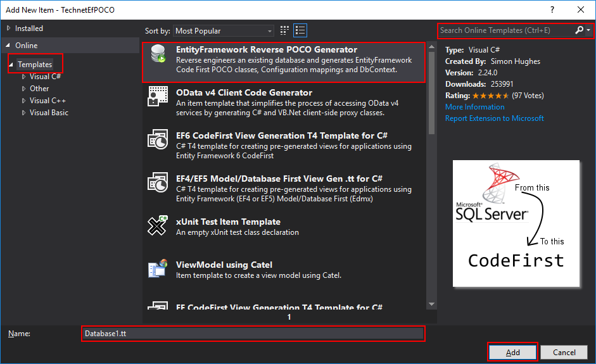Expand the Visual Basic node
Screen dimensions: 596x364
coord(23,113)
